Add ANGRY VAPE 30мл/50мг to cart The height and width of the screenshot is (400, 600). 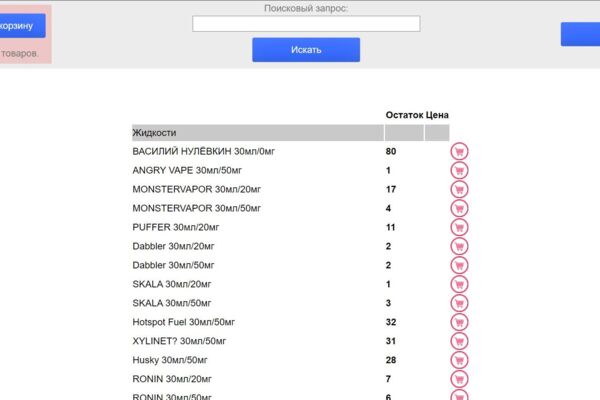click(x=459, y=170)
